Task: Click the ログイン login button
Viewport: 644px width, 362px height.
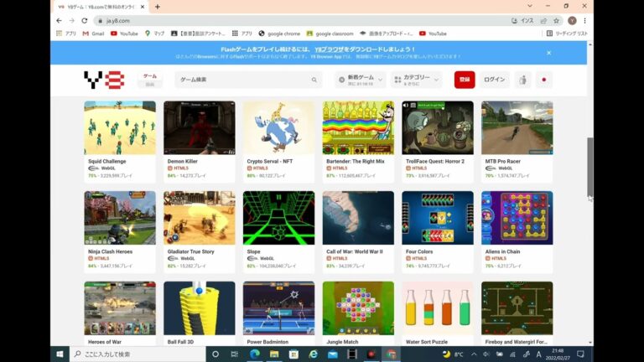Action: [x=495, y=80]
